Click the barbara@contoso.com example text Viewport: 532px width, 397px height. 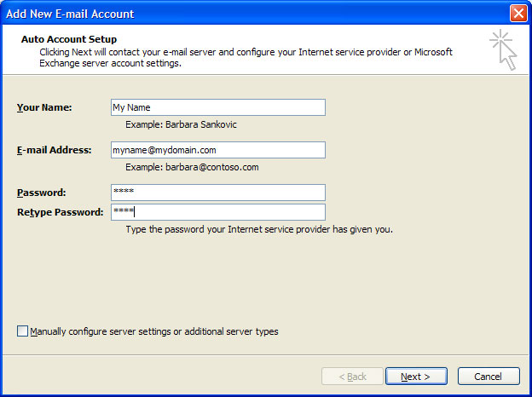coord(212,167)
